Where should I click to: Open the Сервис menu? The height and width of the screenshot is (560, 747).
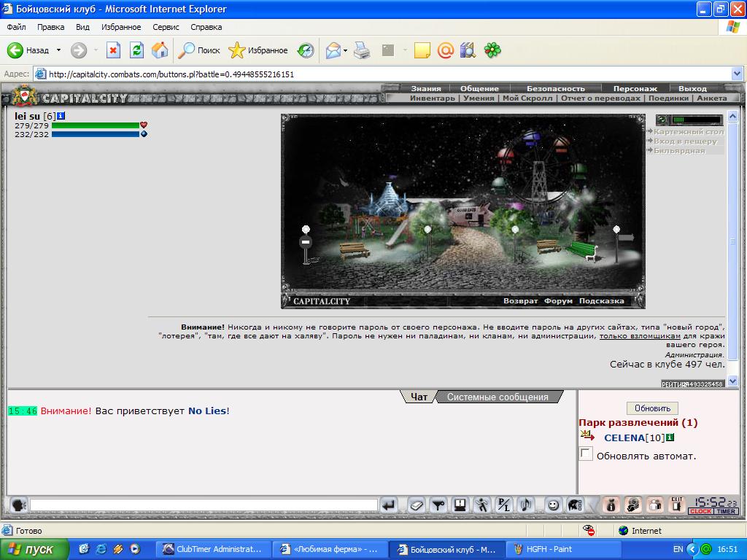tap(166, 27)
